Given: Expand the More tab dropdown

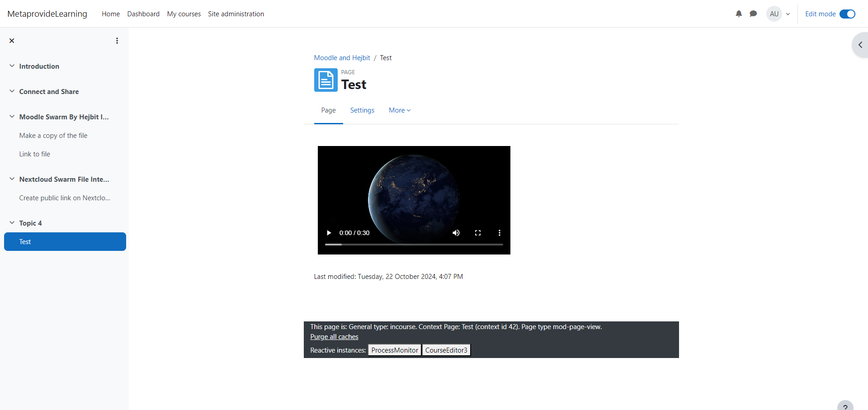Looking at the screenshot, I should click(399, 110).
